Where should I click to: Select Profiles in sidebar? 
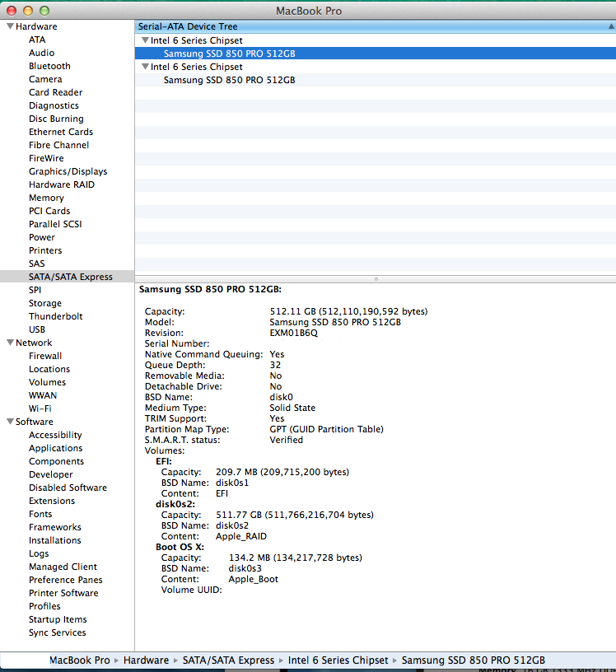click(44, 606)
